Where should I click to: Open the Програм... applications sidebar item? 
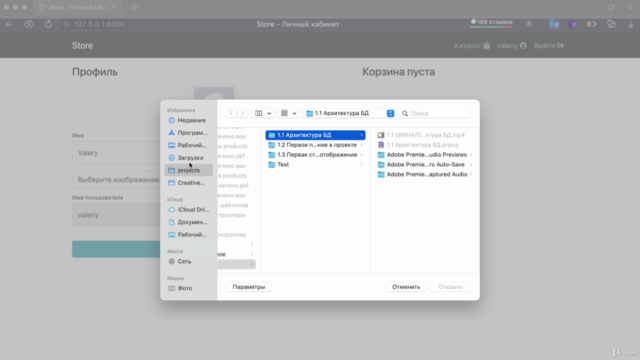click(189, 133)
